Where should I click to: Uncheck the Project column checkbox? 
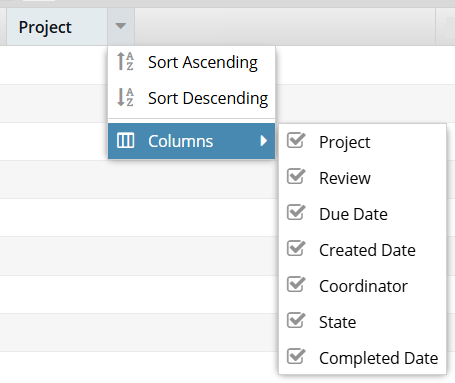(x=296, y=141)
